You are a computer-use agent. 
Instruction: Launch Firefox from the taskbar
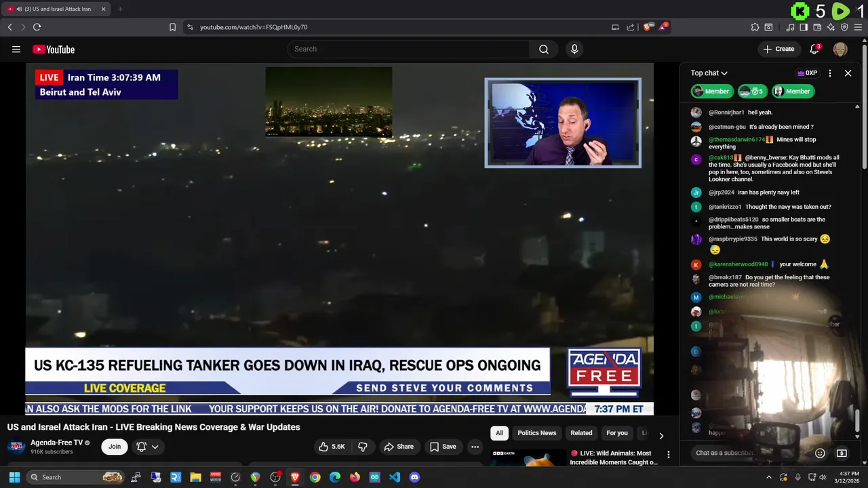point(355,477)
